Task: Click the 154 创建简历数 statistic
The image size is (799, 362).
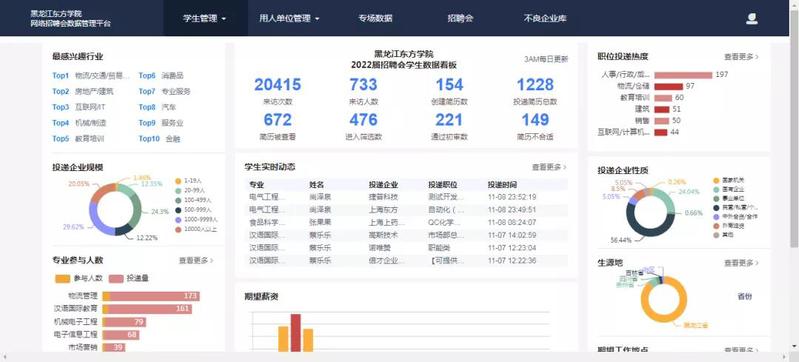Action: click(x=449, y=91)
